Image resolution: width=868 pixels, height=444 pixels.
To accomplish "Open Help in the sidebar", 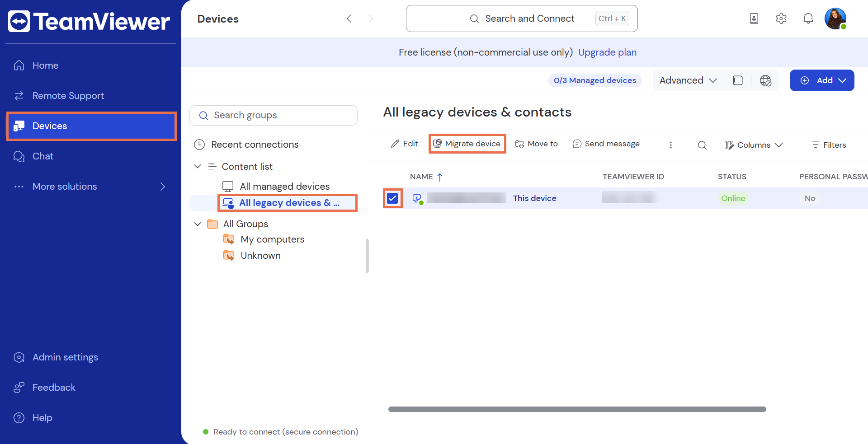I will tap(90, 418).
